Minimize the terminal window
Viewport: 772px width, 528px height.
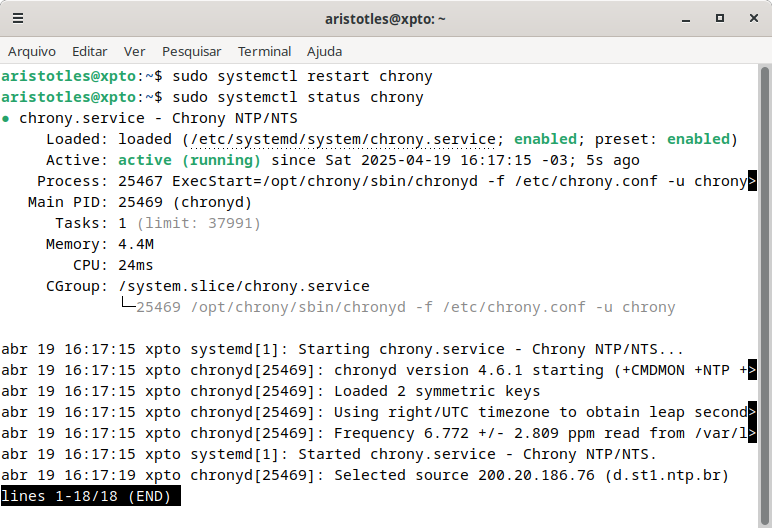685,19
